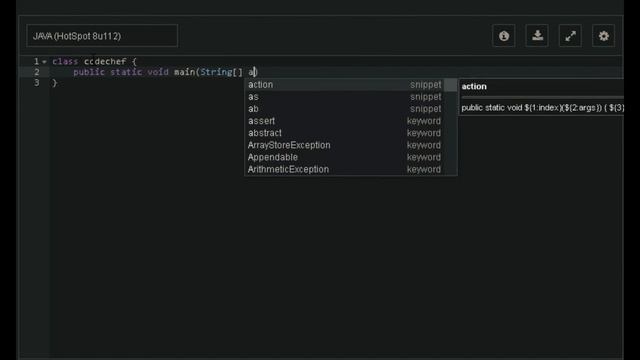640x360 pixels.
Task: Click the autocomplete list scrollbar thumb
Action: tap(451, 85)
